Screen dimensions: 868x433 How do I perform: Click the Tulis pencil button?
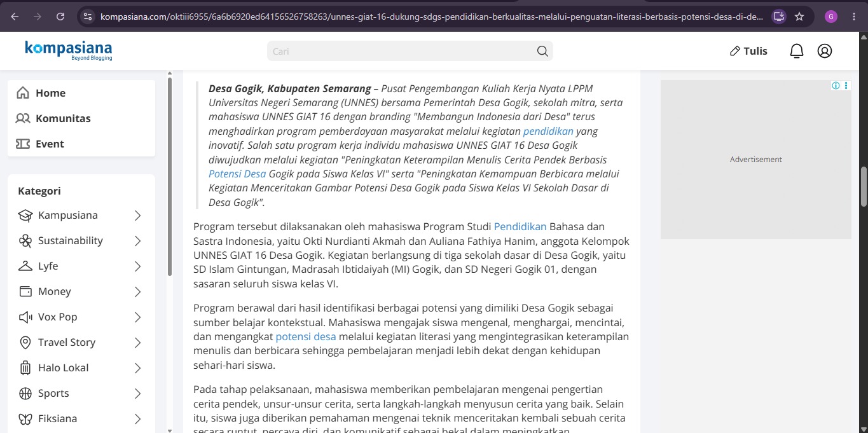coord(748,51)
